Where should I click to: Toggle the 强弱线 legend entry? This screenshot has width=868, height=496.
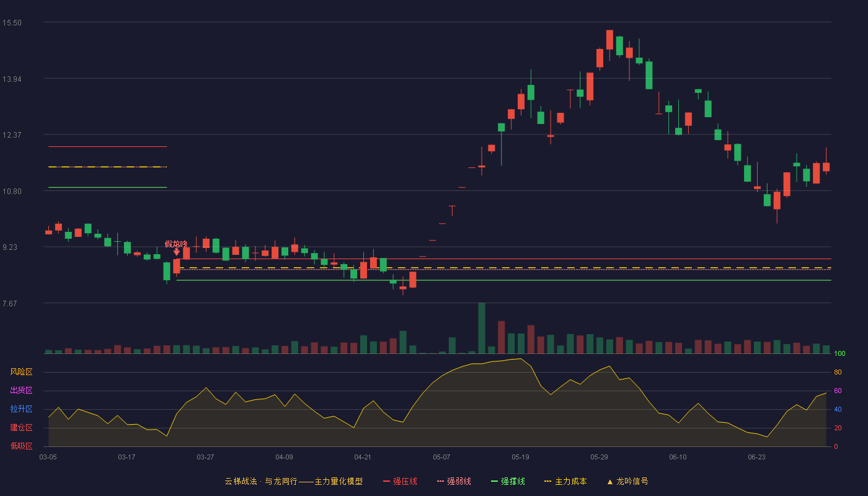pos(454,481)
